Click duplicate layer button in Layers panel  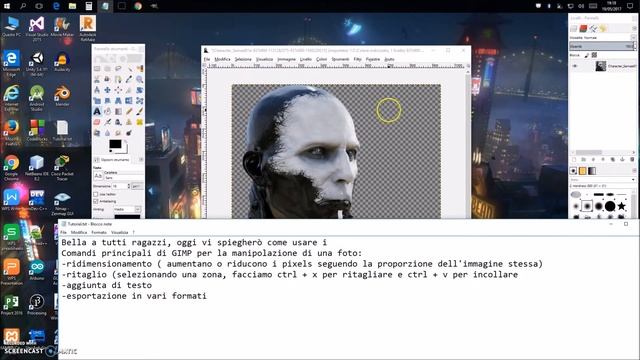coord(613,159)
